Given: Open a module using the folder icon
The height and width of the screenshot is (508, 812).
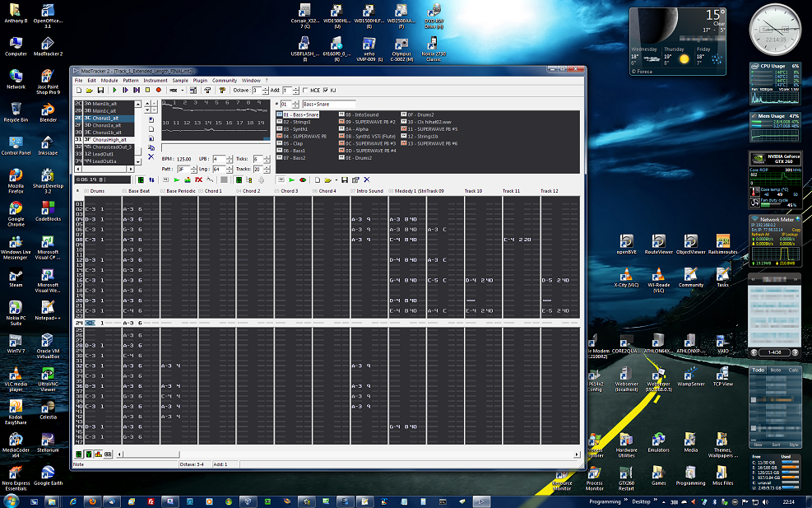Looking at the screenshot, I should pos(89,90).
